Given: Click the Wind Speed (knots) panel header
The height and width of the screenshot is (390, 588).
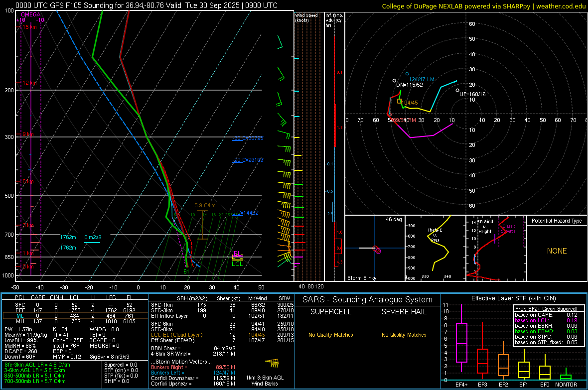Looking at the screenshot, I should (306, 17).
